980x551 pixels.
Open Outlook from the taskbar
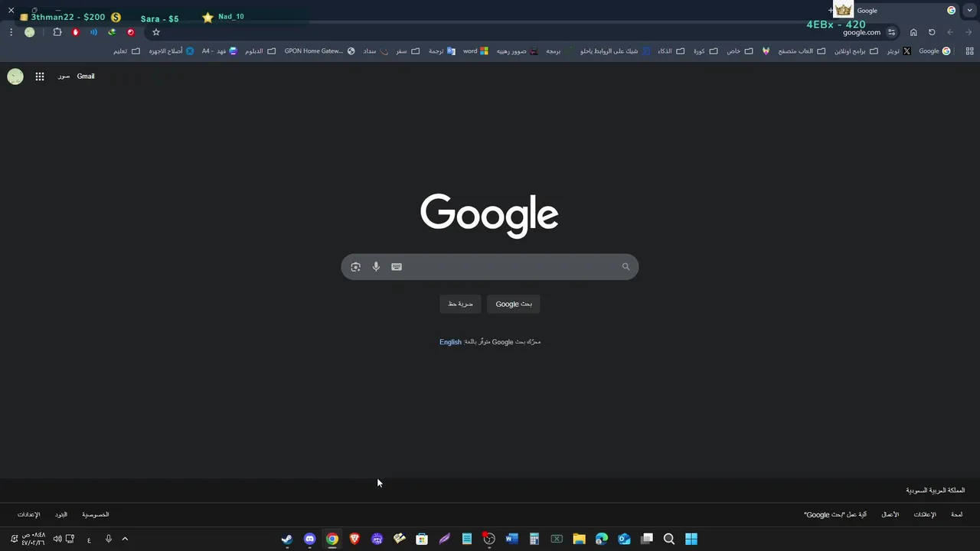tap(624, 539)
